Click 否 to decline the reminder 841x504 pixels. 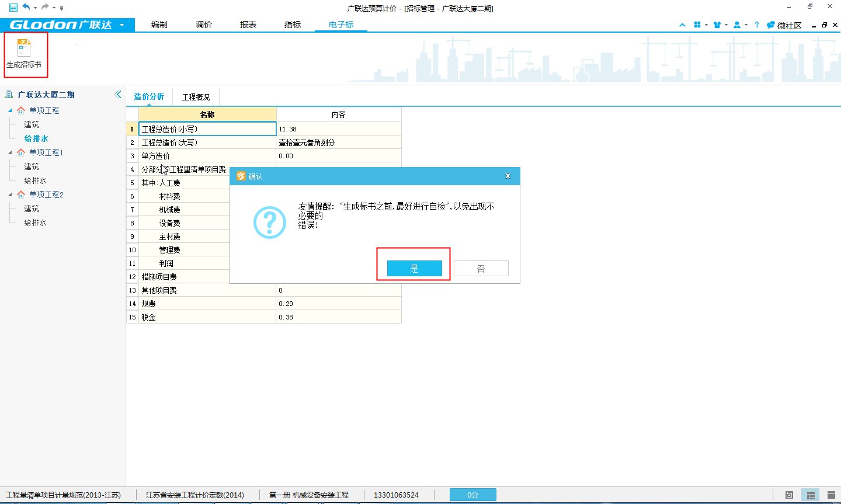pos(481,269)
